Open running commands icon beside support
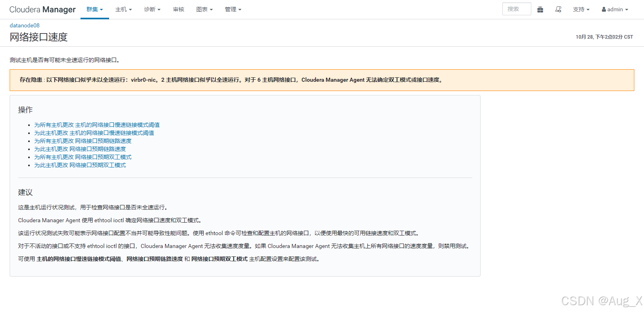644x312 pixels. [x=558, y=9]
